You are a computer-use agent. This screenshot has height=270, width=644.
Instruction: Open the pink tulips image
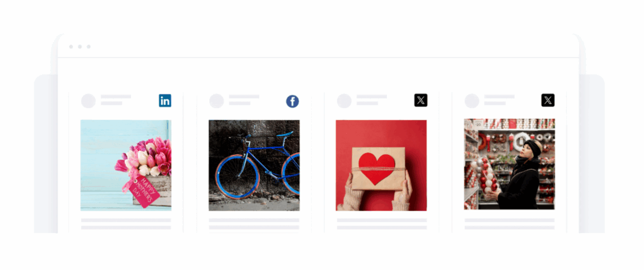pyautogui.click(x=126, y=165)
